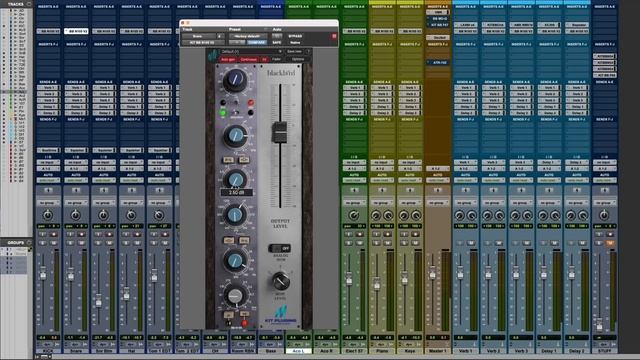Record-enable the Snr Btm track
The image size is (640, 360).
[x=109, y=234]
